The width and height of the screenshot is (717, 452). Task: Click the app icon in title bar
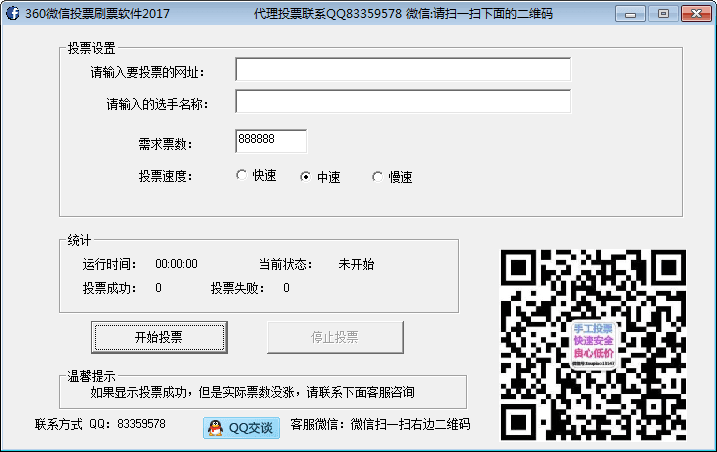point(13,14)
